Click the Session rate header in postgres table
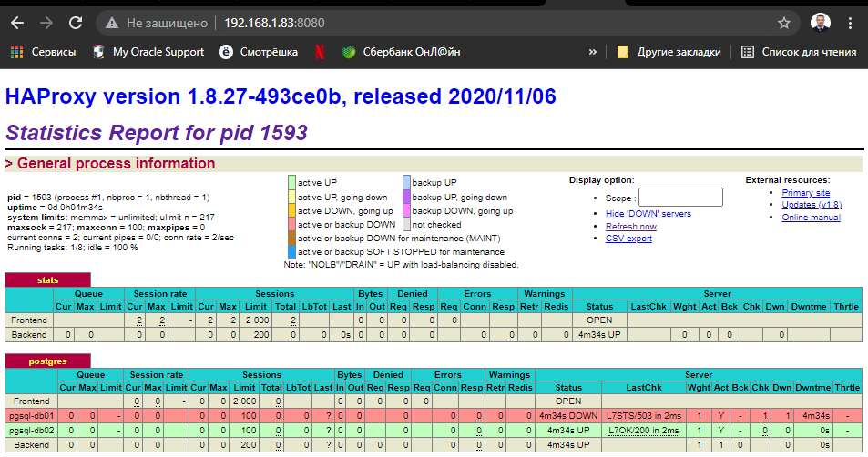868x457 pixels. click(156, 374)
